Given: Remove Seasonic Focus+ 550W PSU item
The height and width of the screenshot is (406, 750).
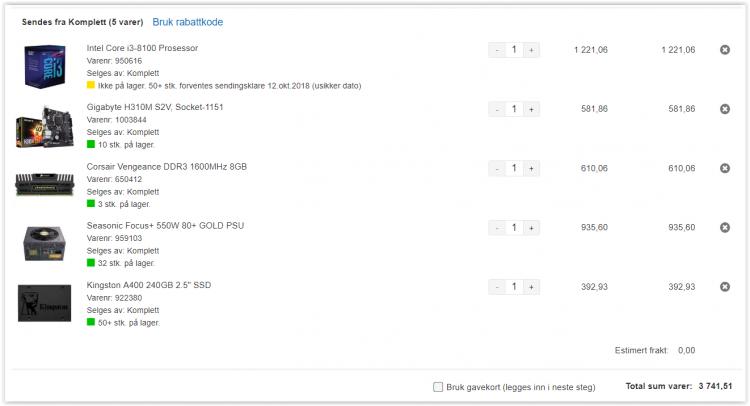Looking at the screenshot, I should pyautogui.click(x=725, y=228).
